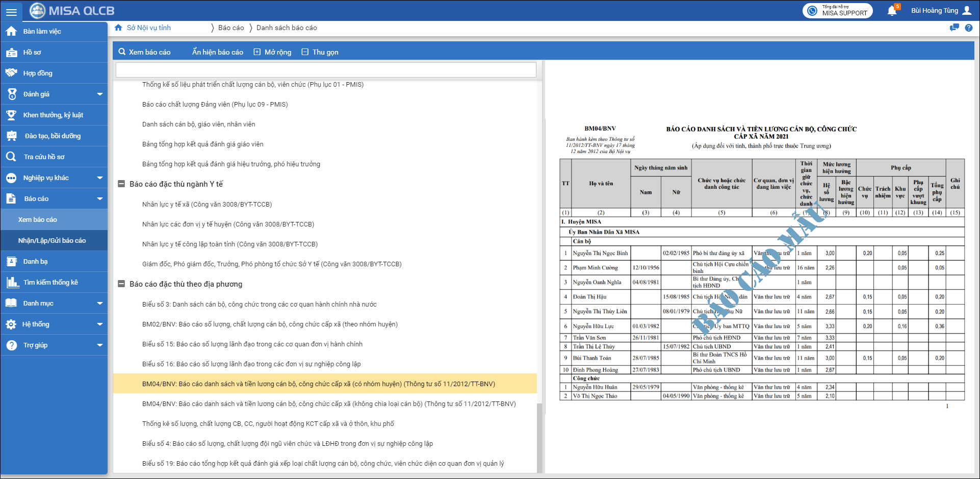Expand the Nghiệp vụ khác sidebar menu
The width and height of the screenshot is (980, 479).
(99, 178)
